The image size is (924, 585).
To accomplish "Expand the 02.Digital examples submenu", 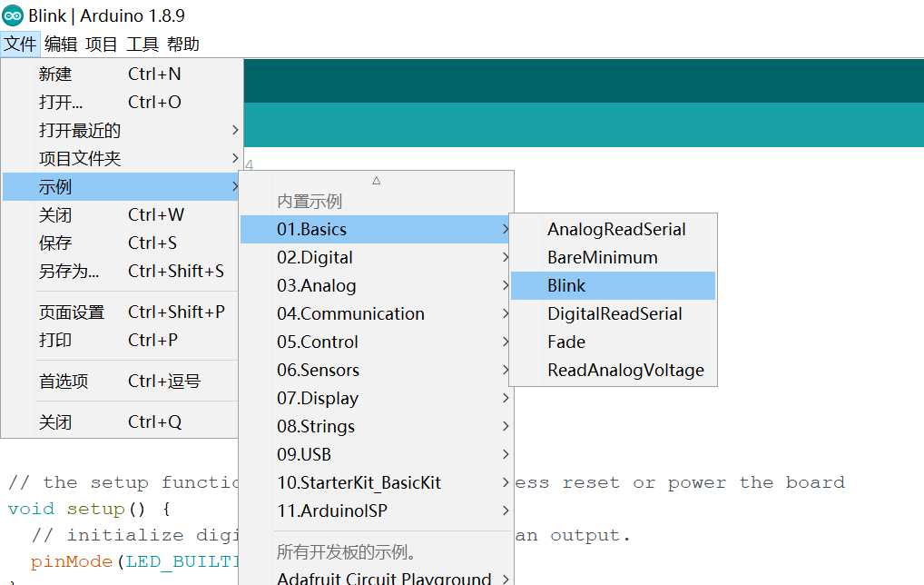I will [376, 257].
